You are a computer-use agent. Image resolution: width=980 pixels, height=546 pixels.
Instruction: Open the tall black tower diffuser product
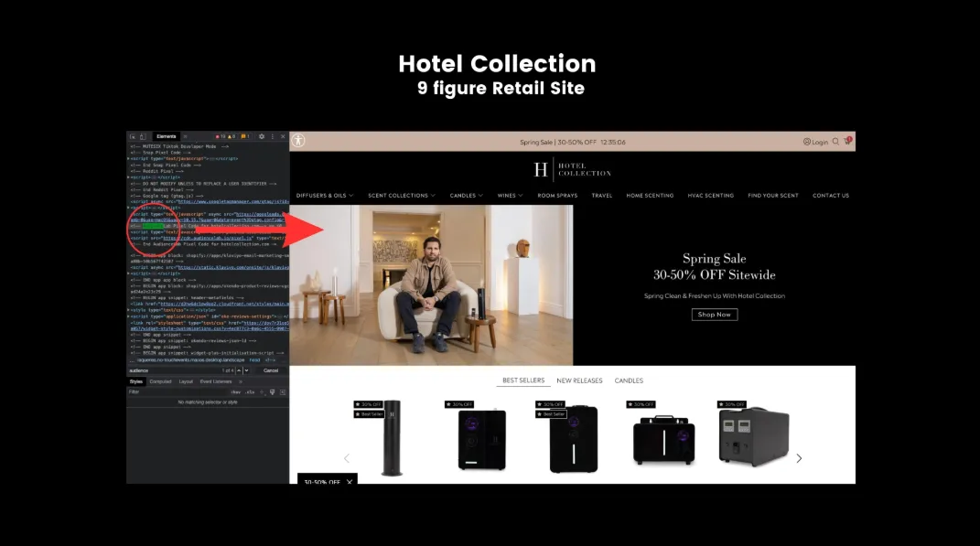[x=392, y=438]
